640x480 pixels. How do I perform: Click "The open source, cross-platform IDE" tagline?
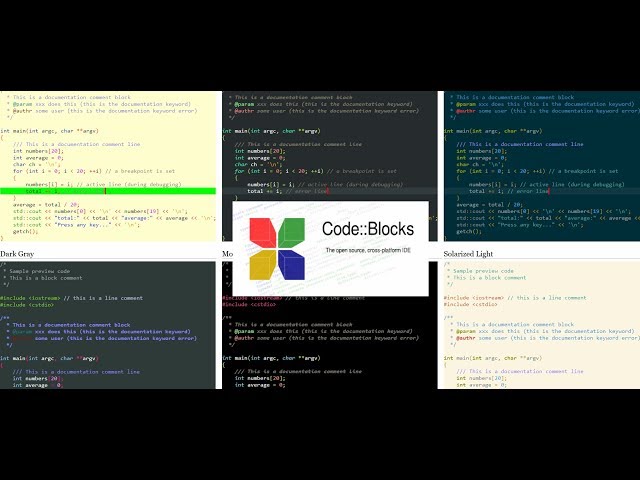coord(368,250)
